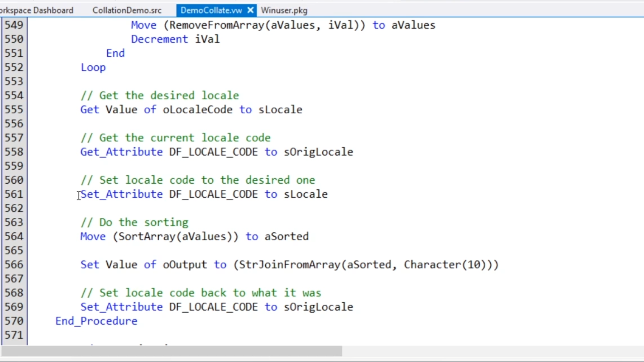Click the oOutput object on line 566
The height and width of the screenshot is (362, 644).
pos(185,264)
